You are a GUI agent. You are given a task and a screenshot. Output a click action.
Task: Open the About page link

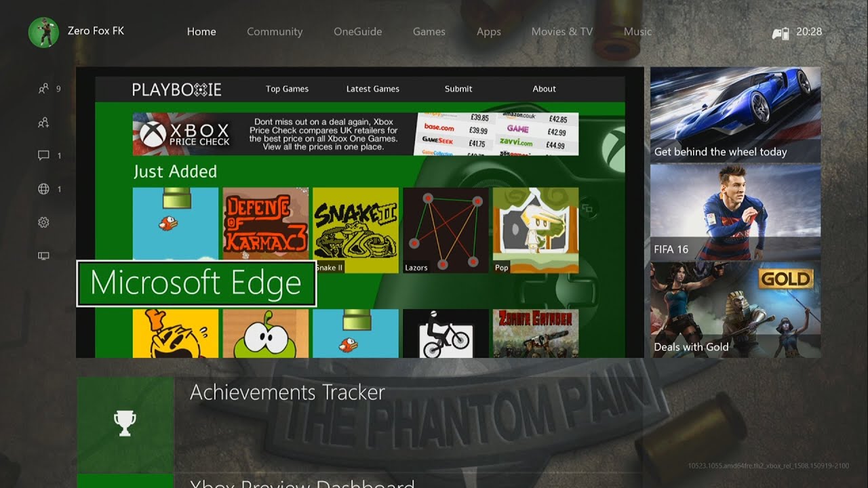click(x=544, y=89)
